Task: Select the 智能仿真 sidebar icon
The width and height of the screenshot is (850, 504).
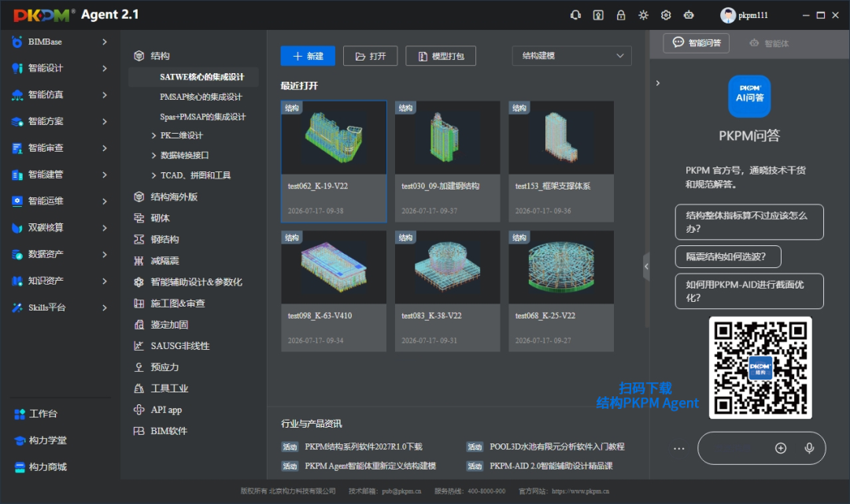Action: tap(17, 94)
